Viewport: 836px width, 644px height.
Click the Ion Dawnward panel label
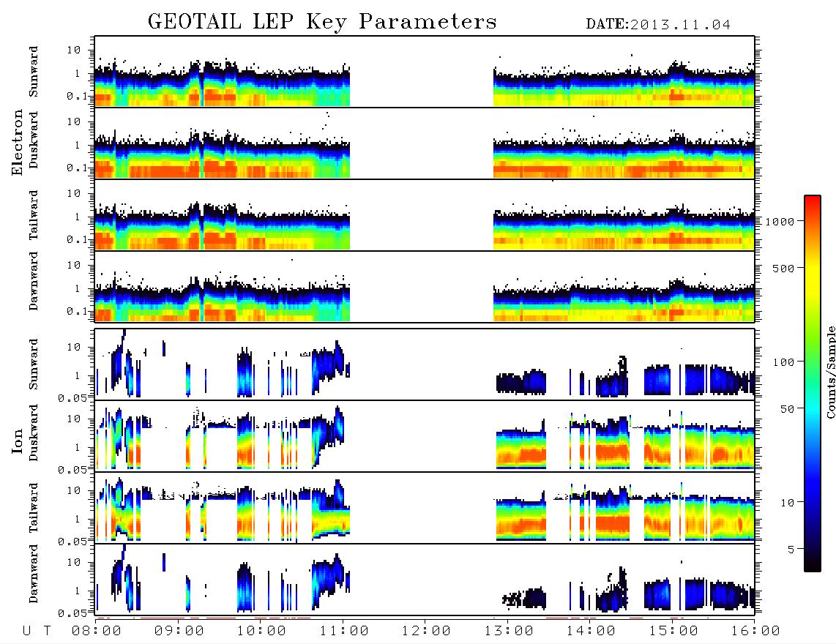pos(34,574)
